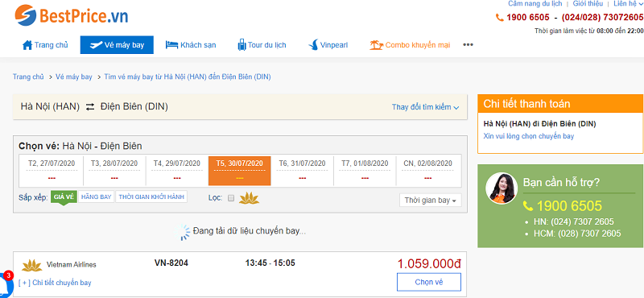Open the Trang chủ home icon
This screenshot has height=298, width=644.
pyautogui.click(x=27, y=45)
